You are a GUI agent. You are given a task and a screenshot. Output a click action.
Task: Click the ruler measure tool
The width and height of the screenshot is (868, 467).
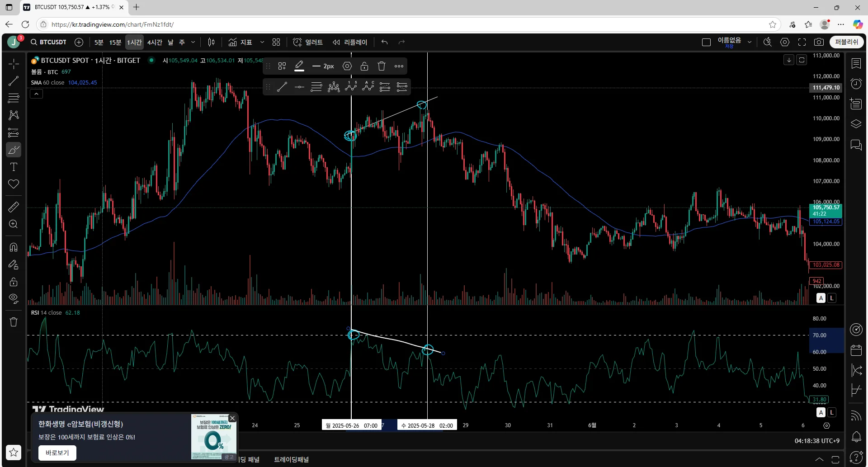pyautogui.click(x=14, y=207)
